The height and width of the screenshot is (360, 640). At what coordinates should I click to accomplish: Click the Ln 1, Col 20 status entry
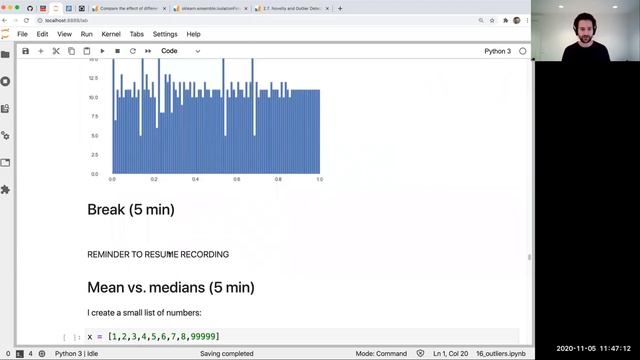(450, 353)
